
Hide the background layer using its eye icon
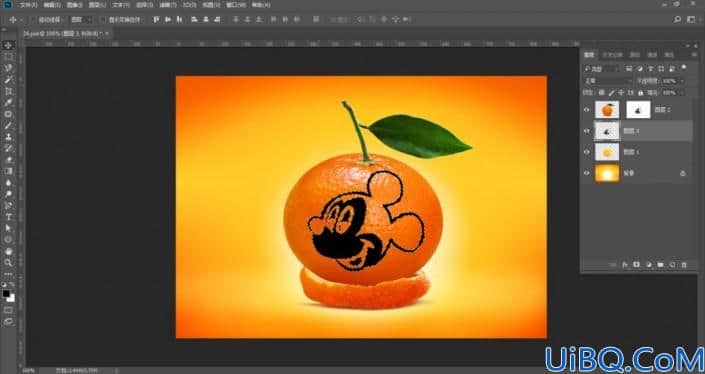tap(587, 173)
